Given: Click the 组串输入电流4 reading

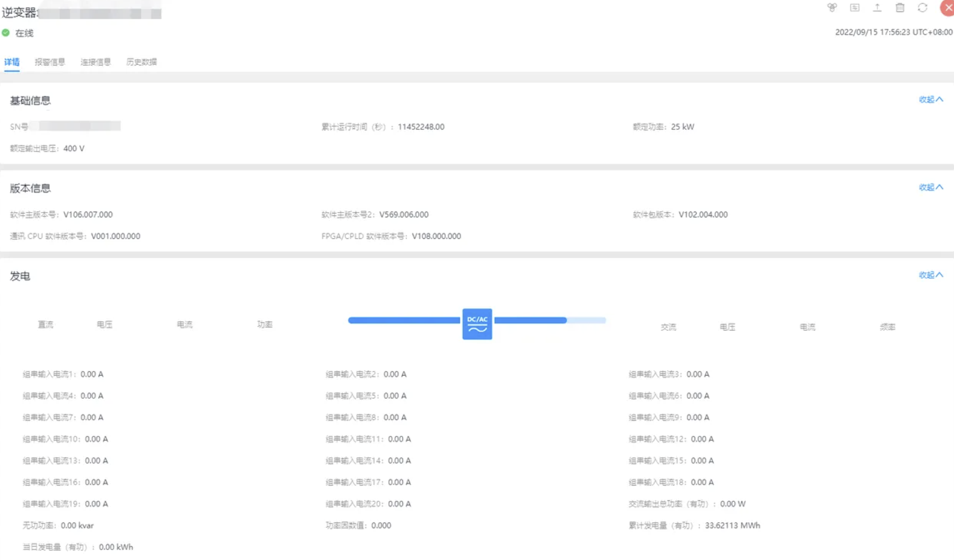Looking at the screenshot, I should (x=63, y=396).
